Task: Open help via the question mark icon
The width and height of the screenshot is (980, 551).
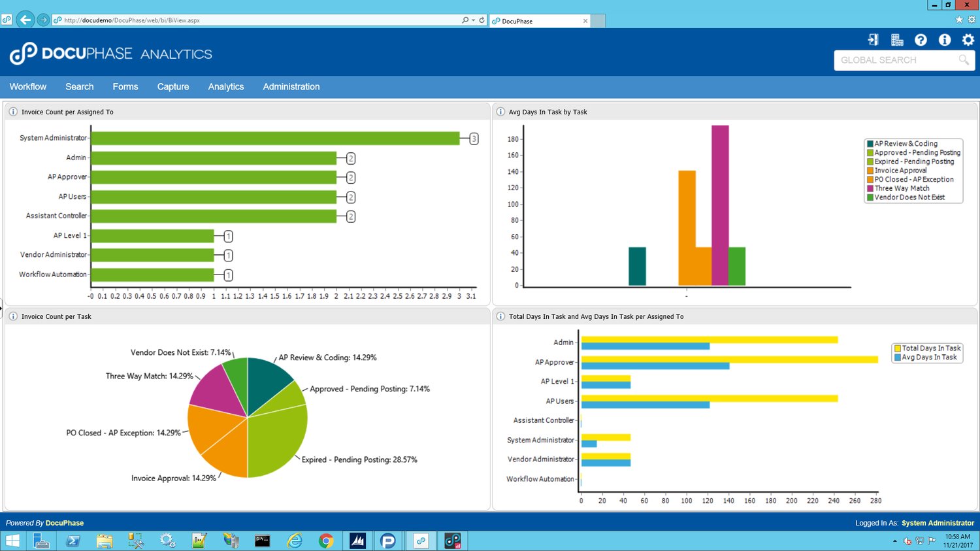Action: tap(921, 40)
